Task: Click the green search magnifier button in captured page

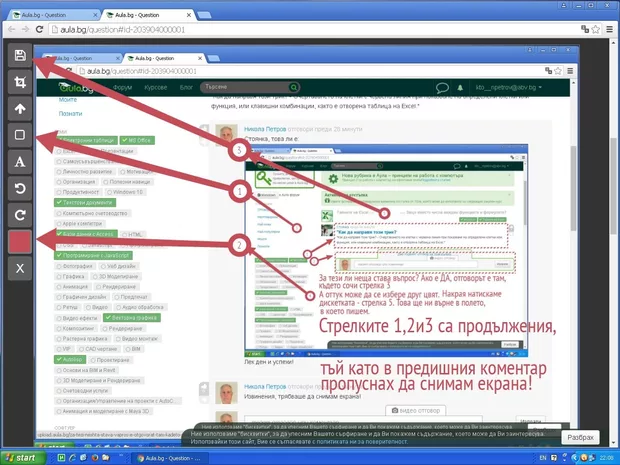Action: click(294, 87)
